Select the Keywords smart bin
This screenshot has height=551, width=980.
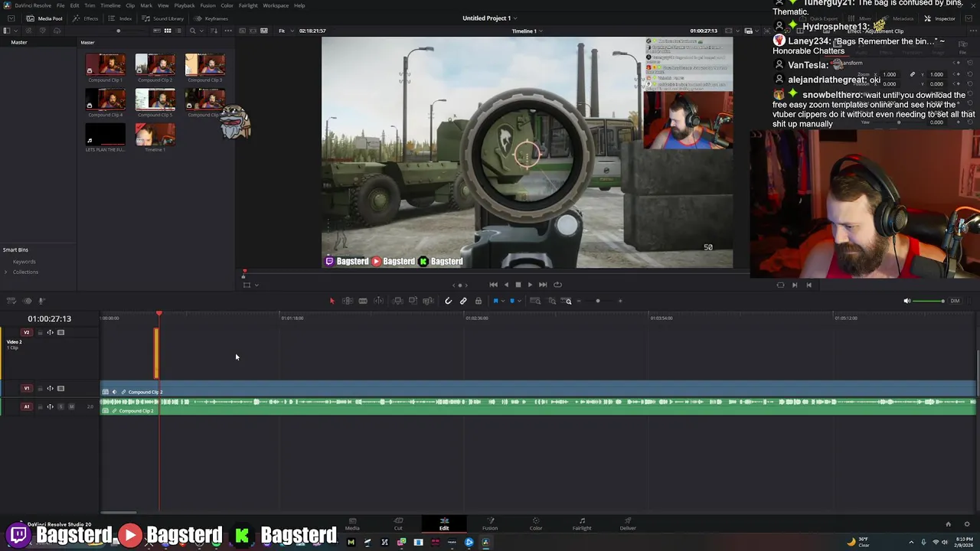click(x=24, y=262)
